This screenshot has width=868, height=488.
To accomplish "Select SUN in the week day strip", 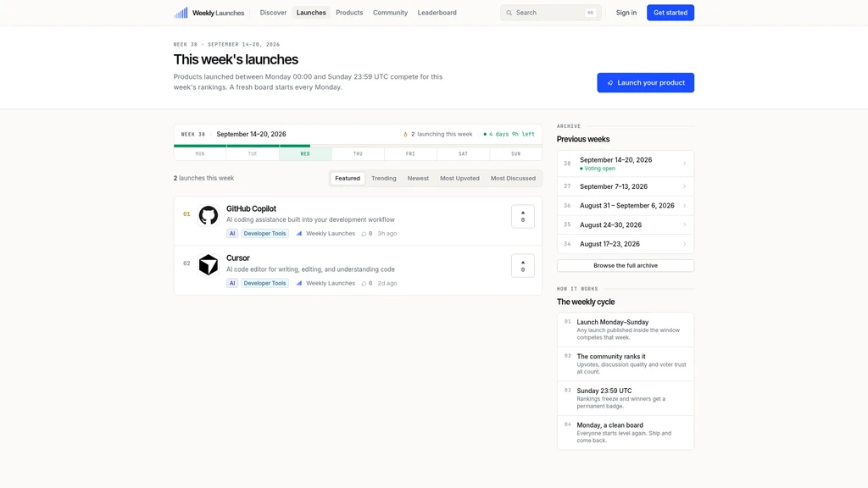I will 516,154.
